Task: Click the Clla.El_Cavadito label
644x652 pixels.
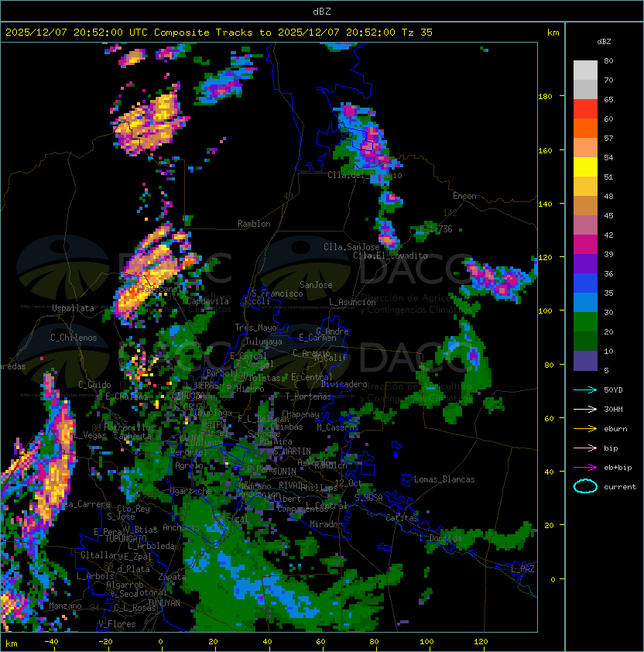Action: (390, 256)
